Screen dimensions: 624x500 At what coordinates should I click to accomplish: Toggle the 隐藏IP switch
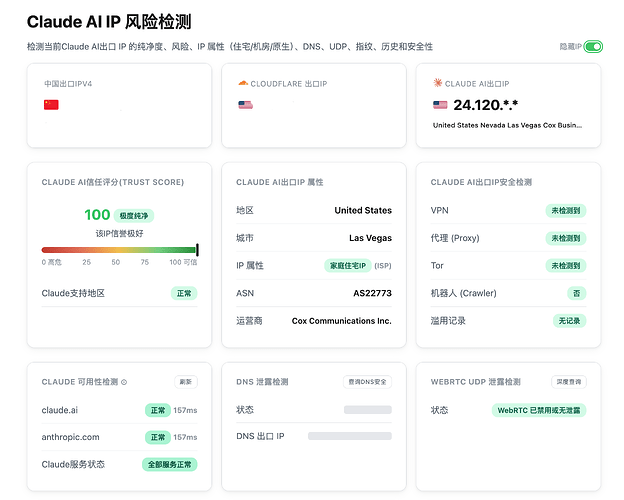593,47
